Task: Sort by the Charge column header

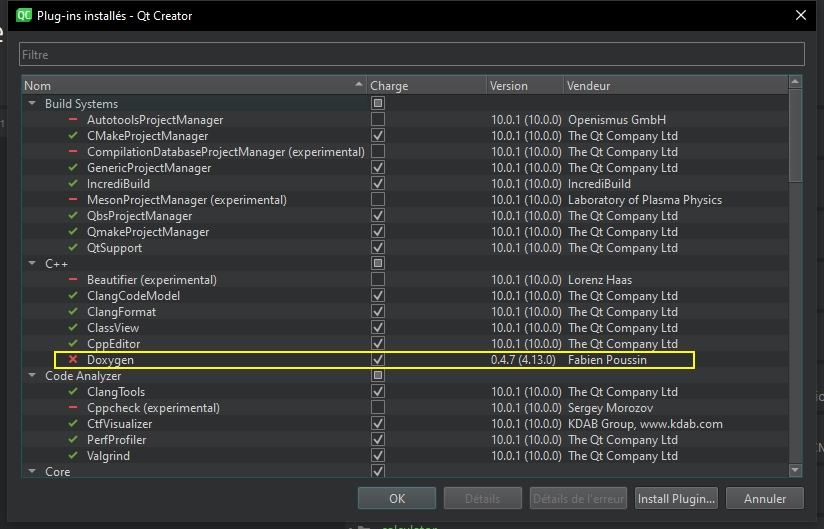Action: (x=426, y=85)
